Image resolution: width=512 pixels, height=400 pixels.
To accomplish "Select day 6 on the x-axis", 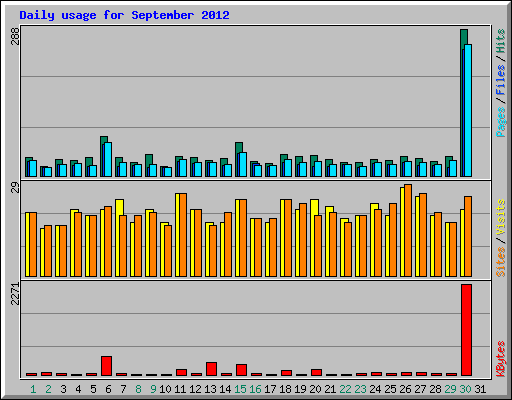I will point(108,389).
